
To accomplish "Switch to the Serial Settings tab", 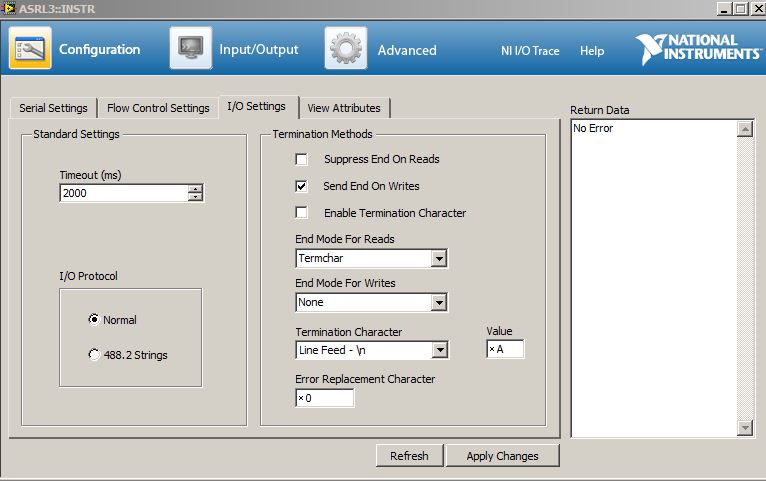I will click(53, 108).
